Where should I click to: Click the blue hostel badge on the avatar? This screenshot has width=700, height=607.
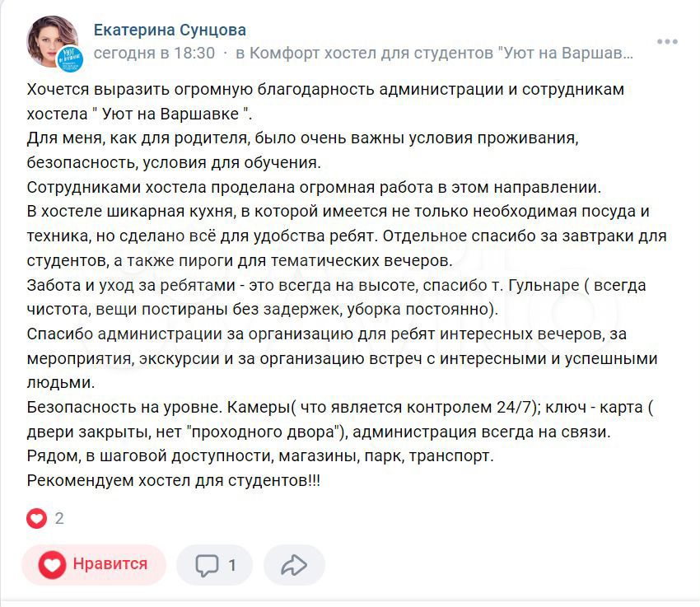click(70, 58)
